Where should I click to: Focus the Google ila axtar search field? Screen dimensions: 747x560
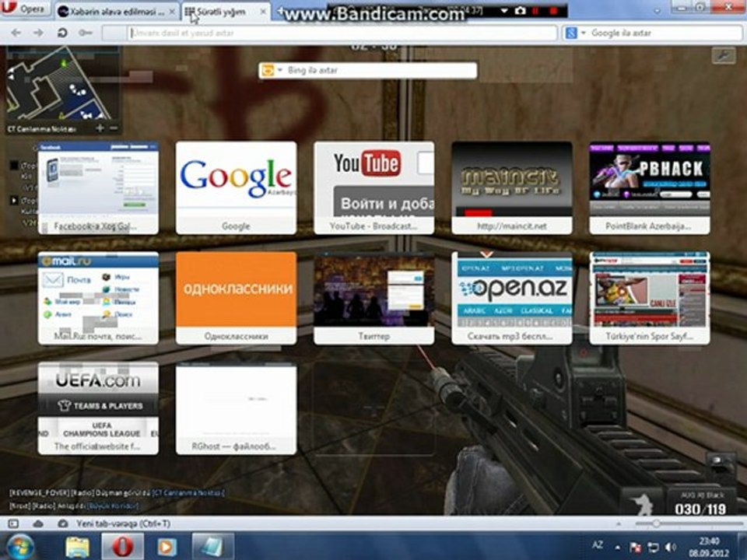coord(665,33)
